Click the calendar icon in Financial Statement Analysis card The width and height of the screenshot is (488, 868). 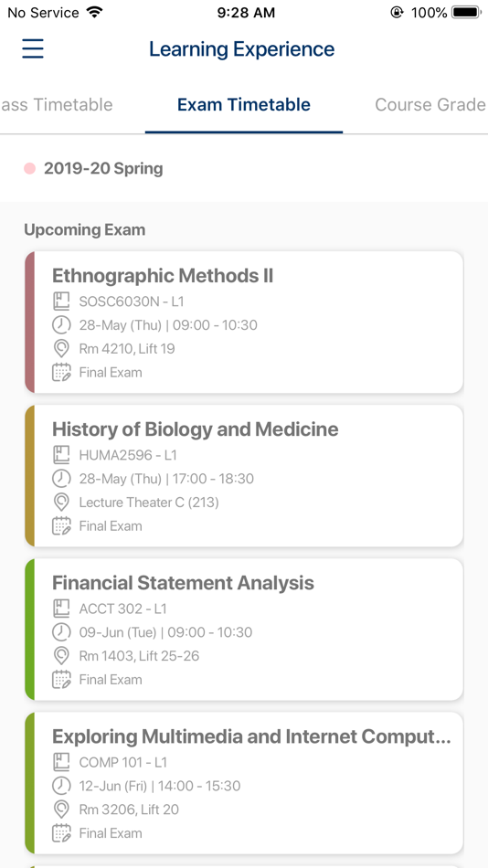[61, 679]
